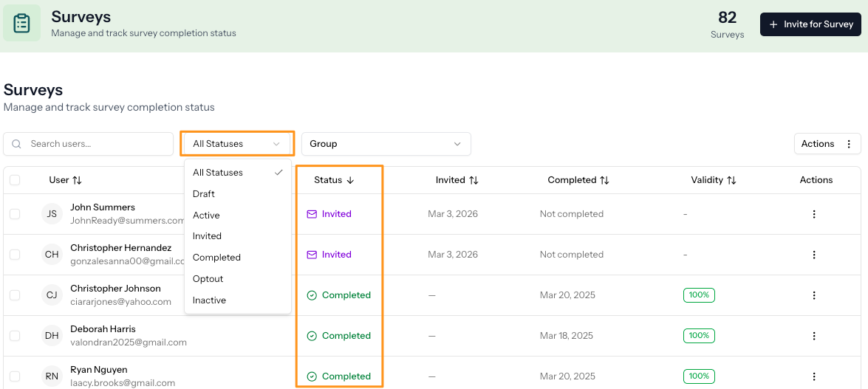Open row actions for John Summers

click(x=814, y=214)
